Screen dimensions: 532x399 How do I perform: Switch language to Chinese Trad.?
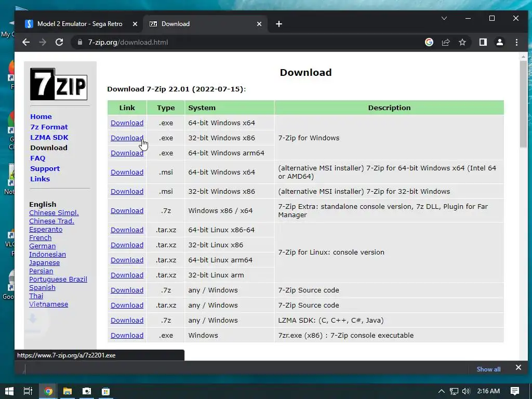[x=51, y=221]
